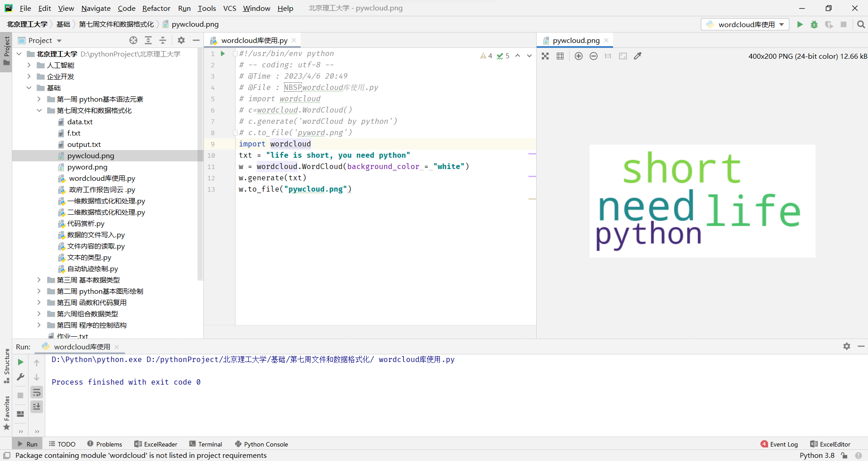
Task: Click the Debug bug icon in the top toolbar
Action: point(814,24)
